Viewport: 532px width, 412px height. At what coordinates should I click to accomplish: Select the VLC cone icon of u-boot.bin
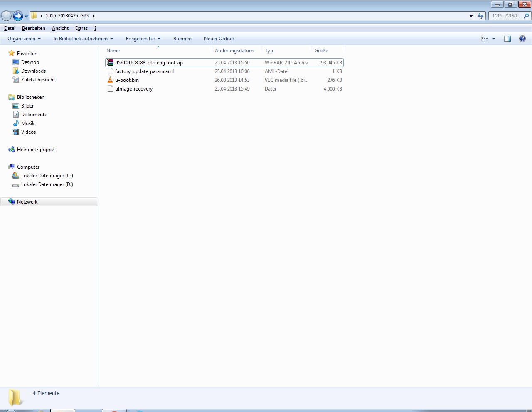pyautogui.click(x=110, y=80)
